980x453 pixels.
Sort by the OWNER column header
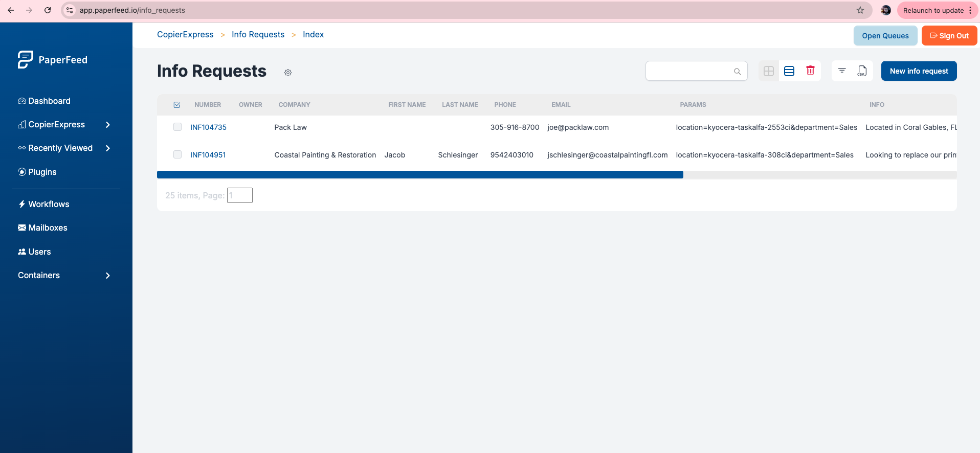coord(250,105)
